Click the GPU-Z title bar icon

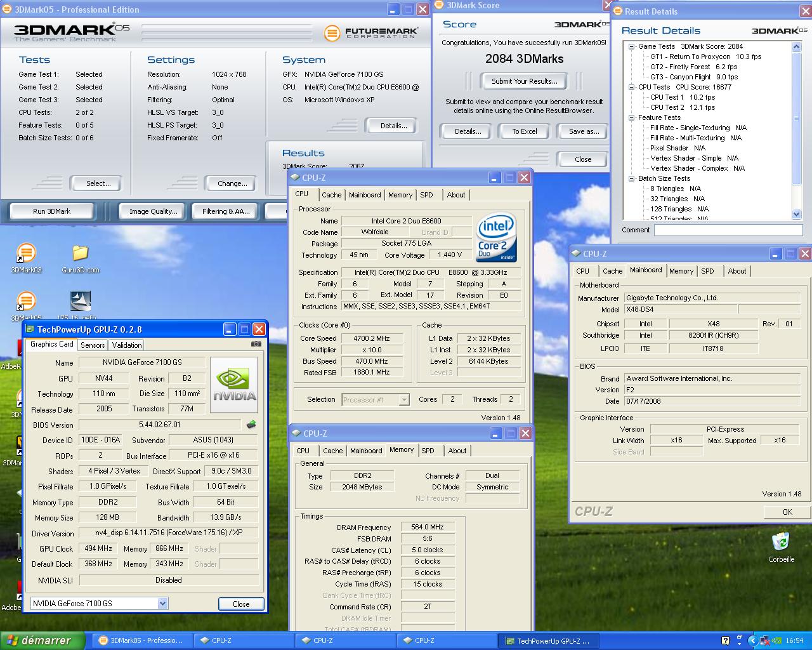pyautogui.click(x=30, y=329)
